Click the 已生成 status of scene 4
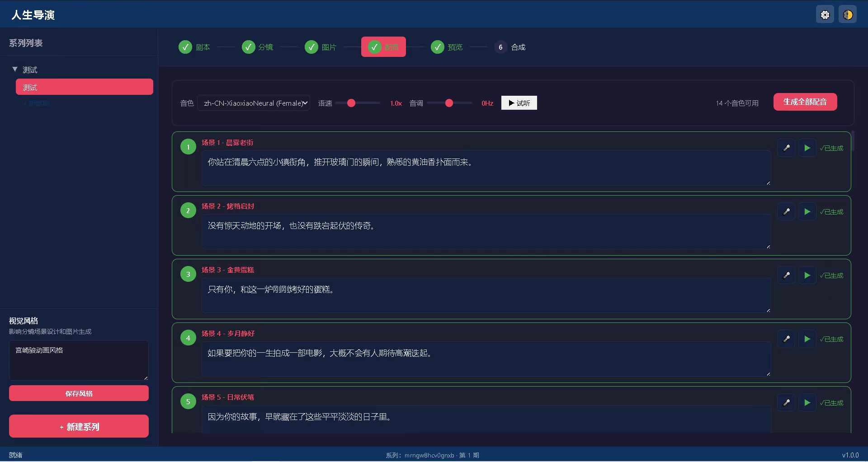 (832, 339)
